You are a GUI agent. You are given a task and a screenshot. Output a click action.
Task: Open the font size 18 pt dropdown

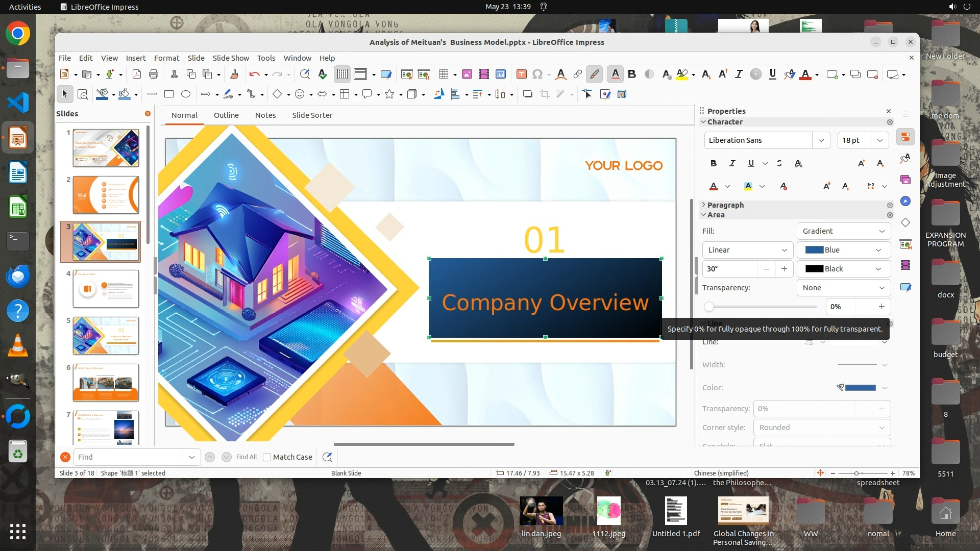(x=880, y=140)
